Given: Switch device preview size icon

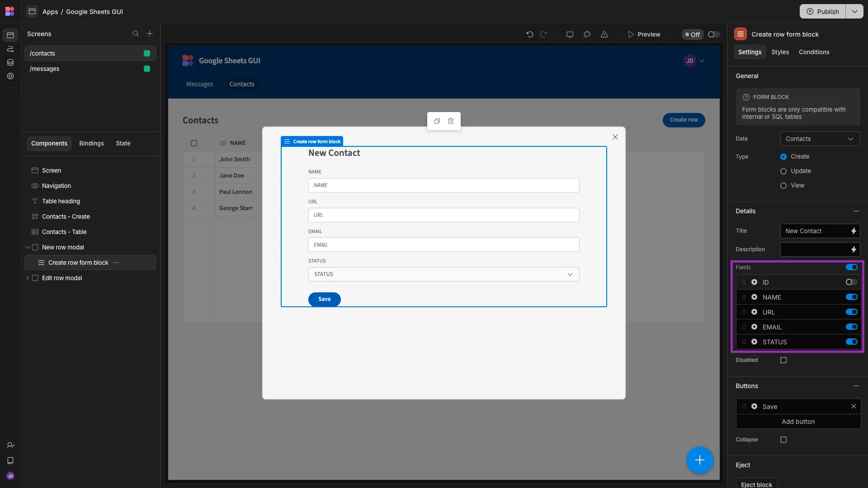Looking at the screenshot, I should (x=570, y=34).
